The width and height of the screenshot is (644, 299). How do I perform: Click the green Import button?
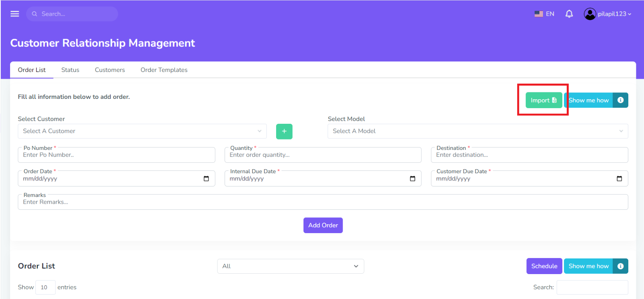click(x=543, y=100)
